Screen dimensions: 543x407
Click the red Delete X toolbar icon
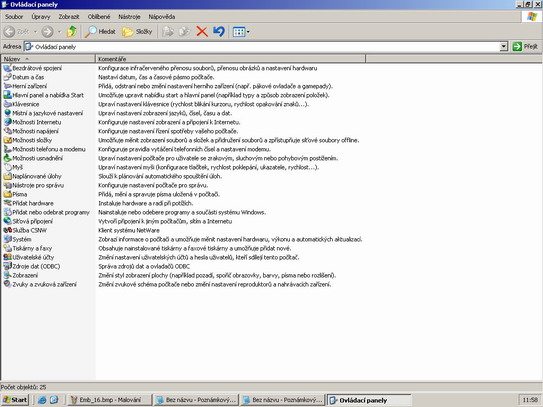coord(202,32)
